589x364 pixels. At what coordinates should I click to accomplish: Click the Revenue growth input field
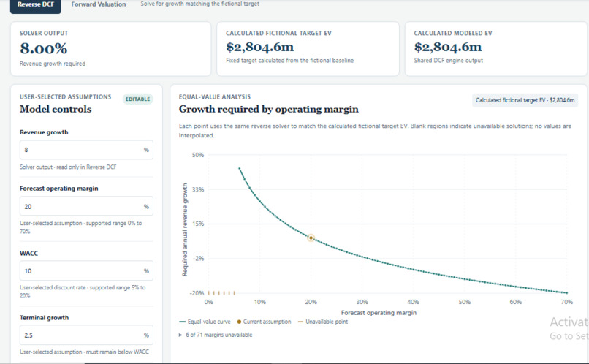tap(86, 150)
